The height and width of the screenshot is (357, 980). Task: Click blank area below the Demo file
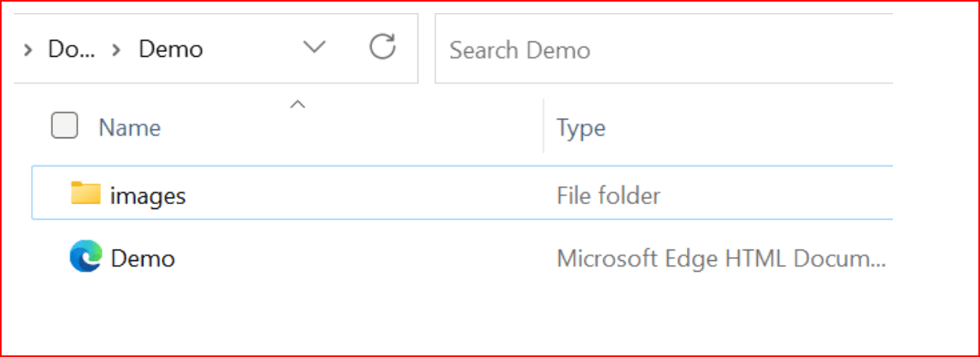pyautogui.click(x=326, y=317)
